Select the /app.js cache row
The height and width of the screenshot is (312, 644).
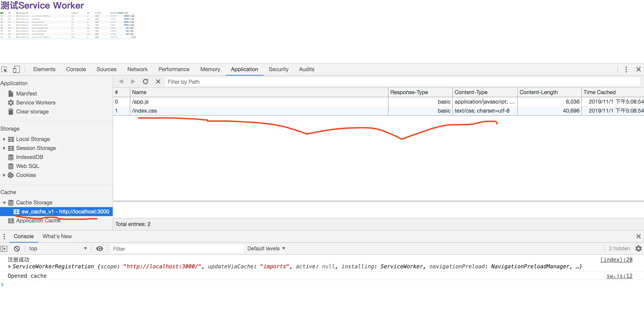pyautogui.click(x=379, y=102)
